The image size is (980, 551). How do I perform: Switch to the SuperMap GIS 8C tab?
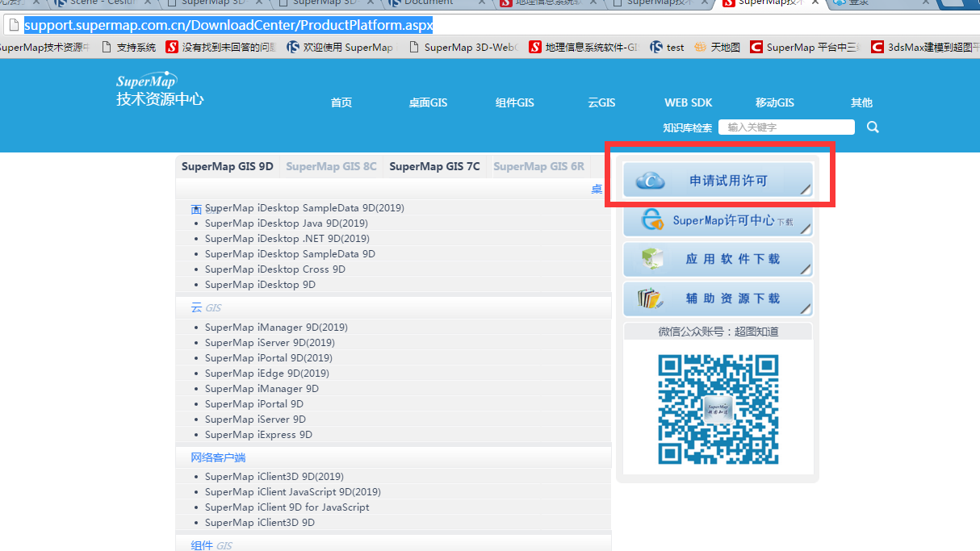tap(331, 167)
